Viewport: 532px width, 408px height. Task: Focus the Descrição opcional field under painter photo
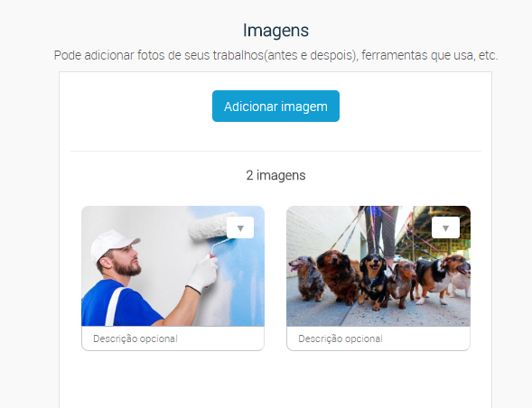(173, 338)
